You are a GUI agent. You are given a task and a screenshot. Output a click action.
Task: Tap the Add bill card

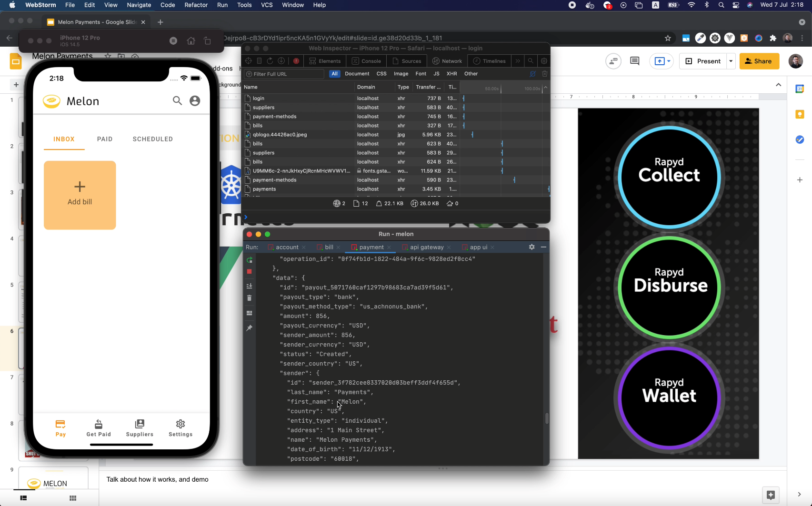click(80, 195)
